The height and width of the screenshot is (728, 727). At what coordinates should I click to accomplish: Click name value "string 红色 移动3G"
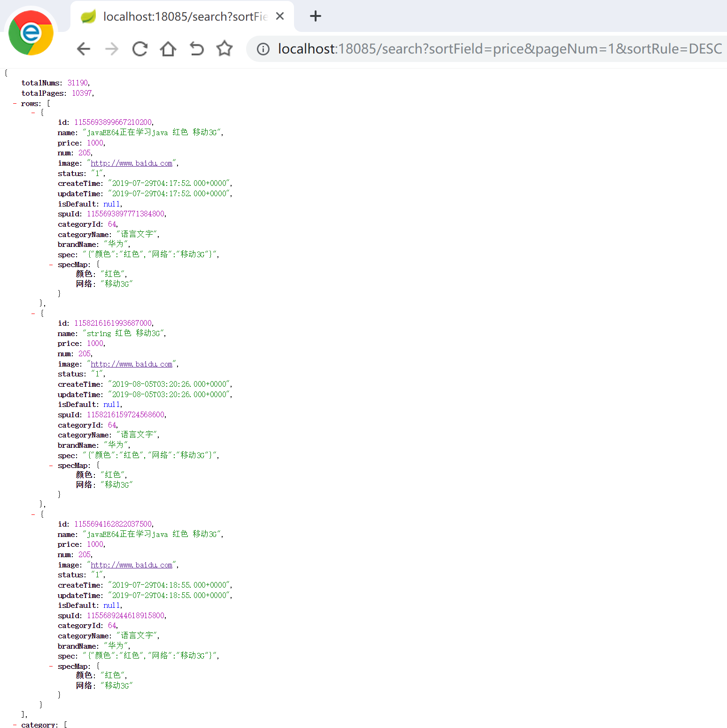[124, 333]
